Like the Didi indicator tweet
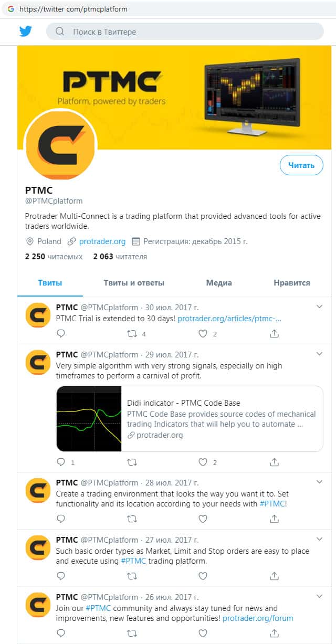Screen dimensions: 336x644 tap(203, 462)
